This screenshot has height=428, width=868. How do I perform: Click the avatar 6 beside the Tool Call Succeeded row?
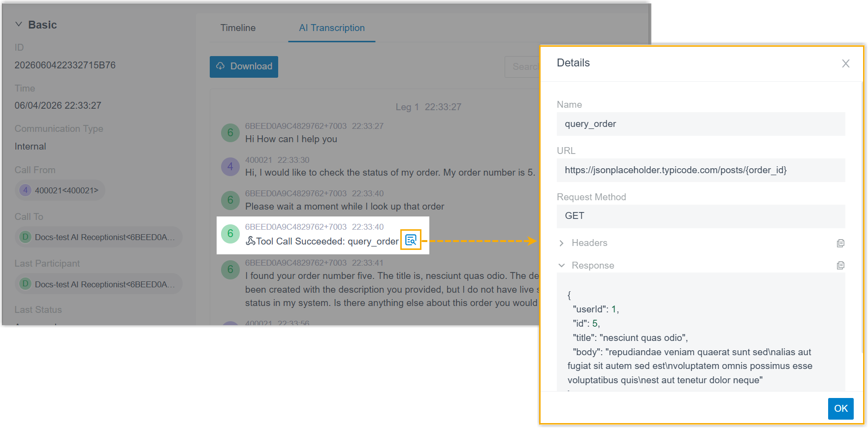pos(230,234)
